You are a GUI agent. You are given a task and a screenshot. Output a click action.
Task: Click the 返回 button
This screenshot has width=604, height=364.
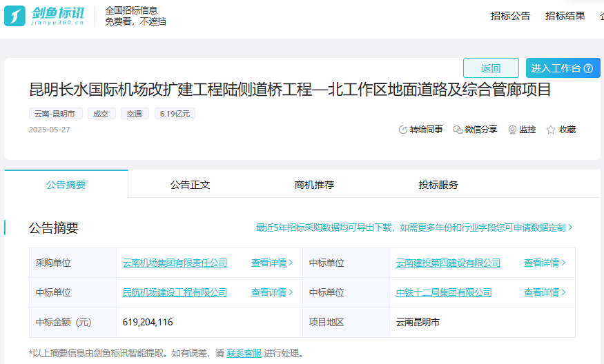[491, 68]
